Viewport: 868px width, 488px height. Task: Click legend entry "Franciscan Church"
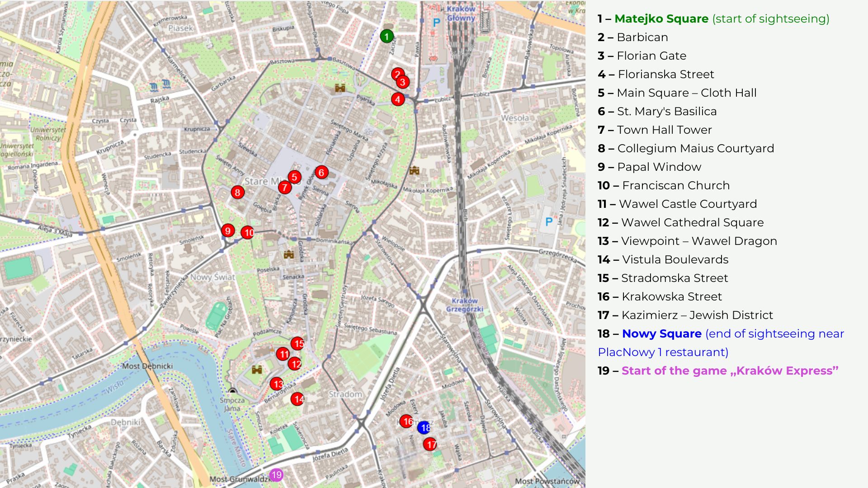(675, 185)
